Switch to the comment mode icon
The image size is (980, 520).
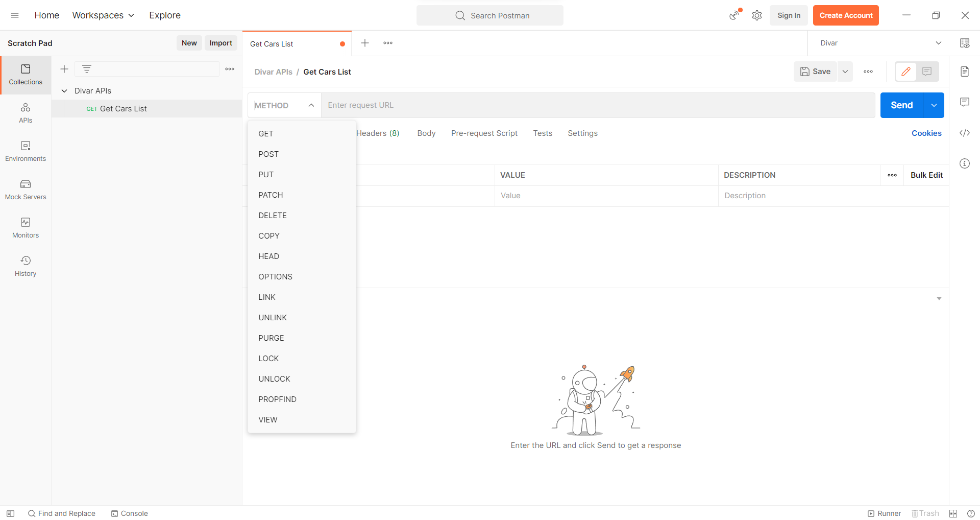[927, 72]
